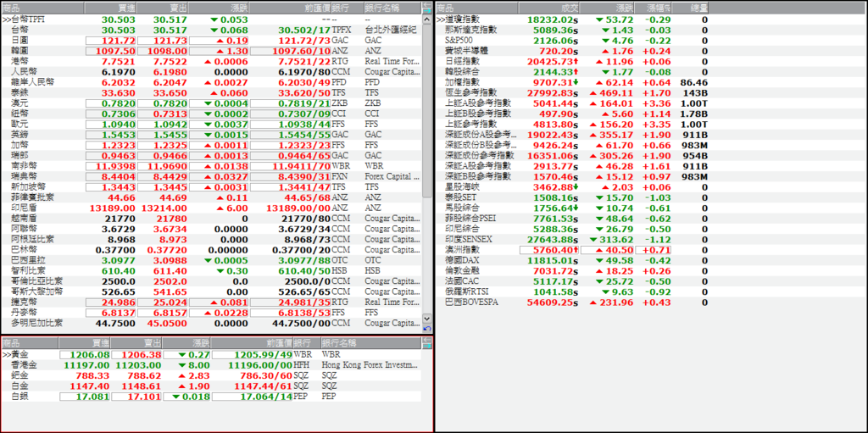Click the 121.72 buy price for 日圓

click(x=111, y=41)
